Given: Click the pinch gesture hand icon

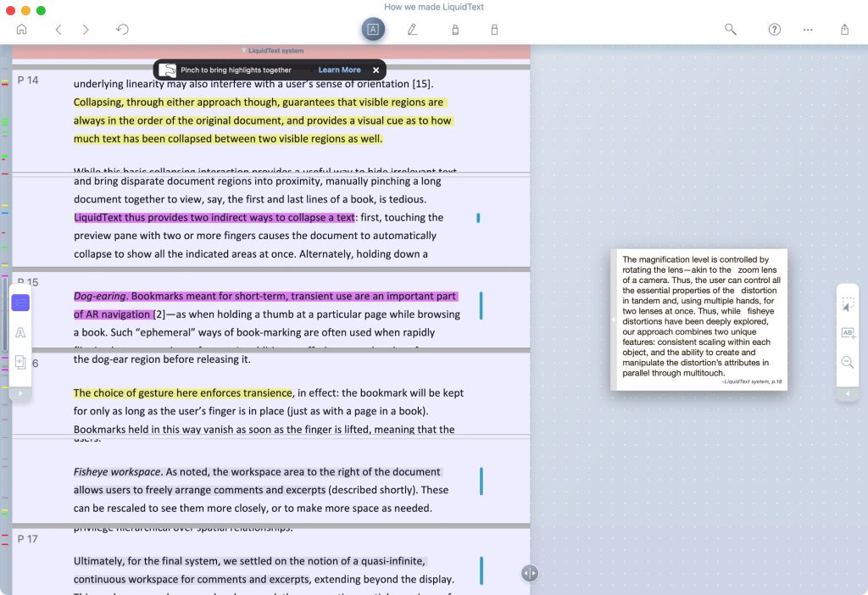Looking at the screenshot, I should (x=167, y=70).
